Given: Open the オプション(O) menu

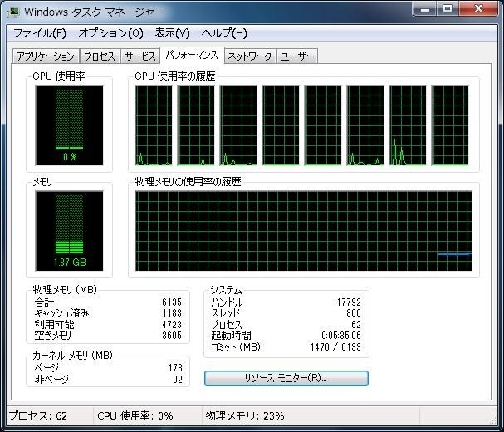Looking at the screenshot, I should point(111,33).
